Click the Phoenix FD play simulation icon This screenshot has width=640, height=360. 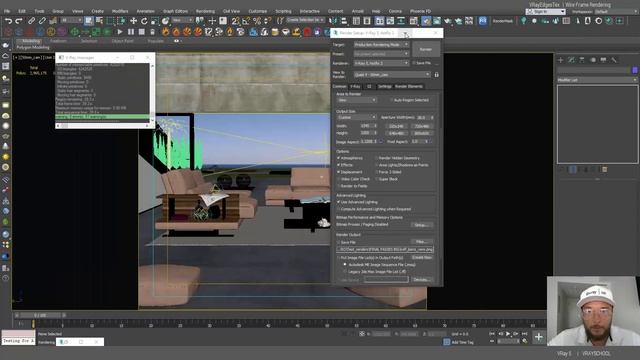(120, 32)
